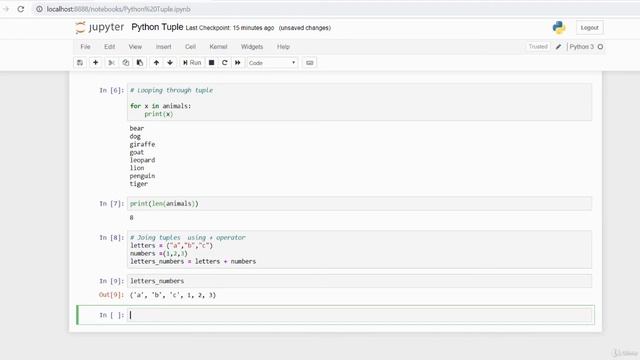This screenshot has height=360, width=640.
Task: Rename the notebook title Python Tuple
Action: pos(157,27)
